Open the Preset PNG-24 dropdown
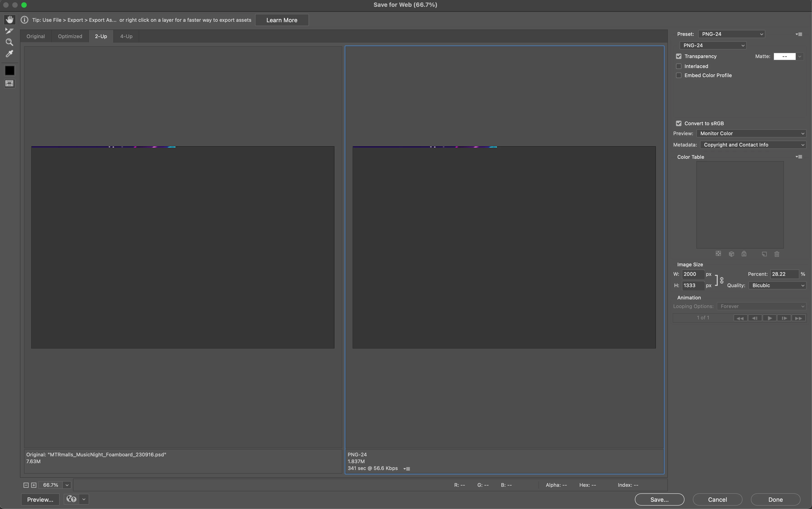Viewport: 812px width, 509px height. click(x=731, y=34)
